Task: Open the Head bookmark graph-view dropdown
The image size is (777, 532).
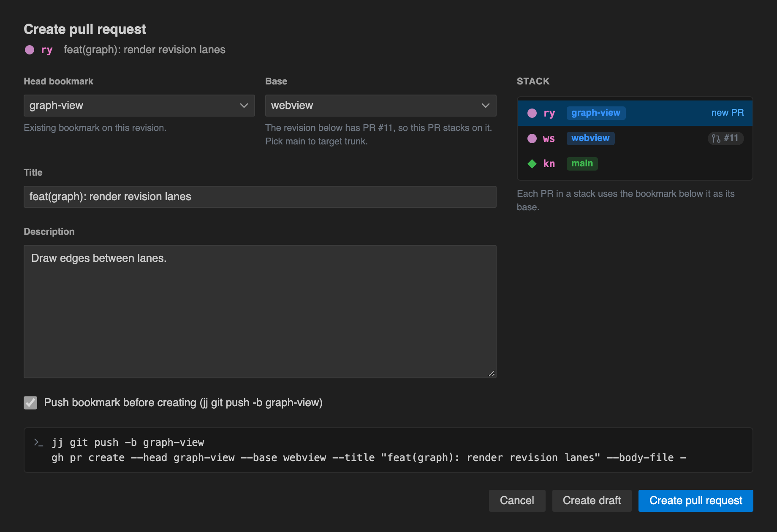Action: tap(139, 106)
